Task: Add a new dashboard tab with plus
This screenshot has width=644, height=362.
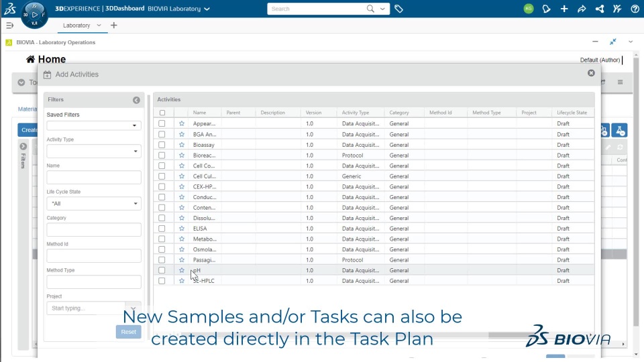Action: (x=114, y=25)
